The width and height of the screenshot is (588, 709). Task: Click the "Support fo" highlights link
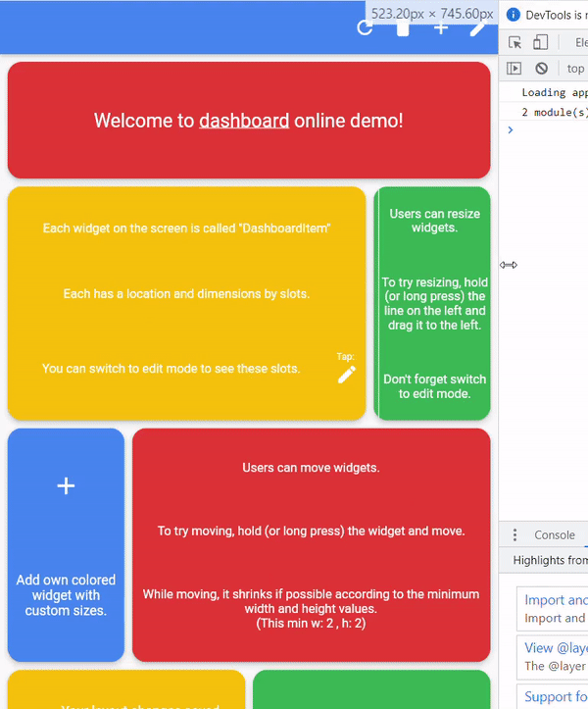[x=556, y=696]
